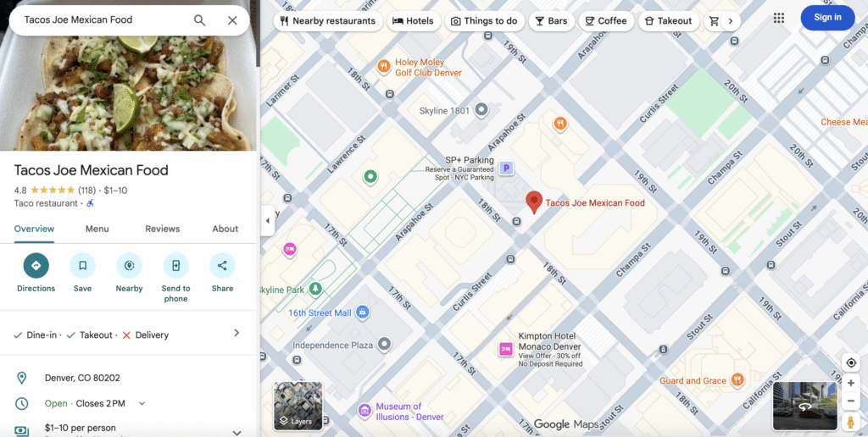Open the Reviews tab

click(162, 229)
